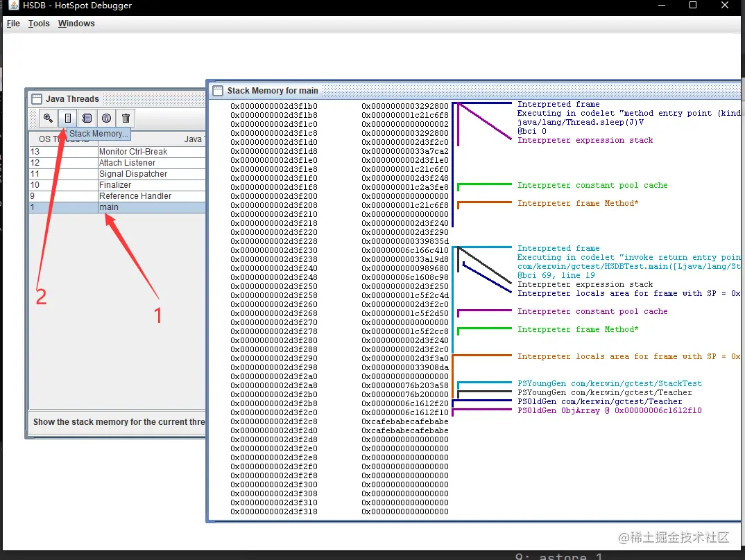Click the Inspect Thread magnifier icon
Screen dimensions: 745x560
tap(48, 118)
